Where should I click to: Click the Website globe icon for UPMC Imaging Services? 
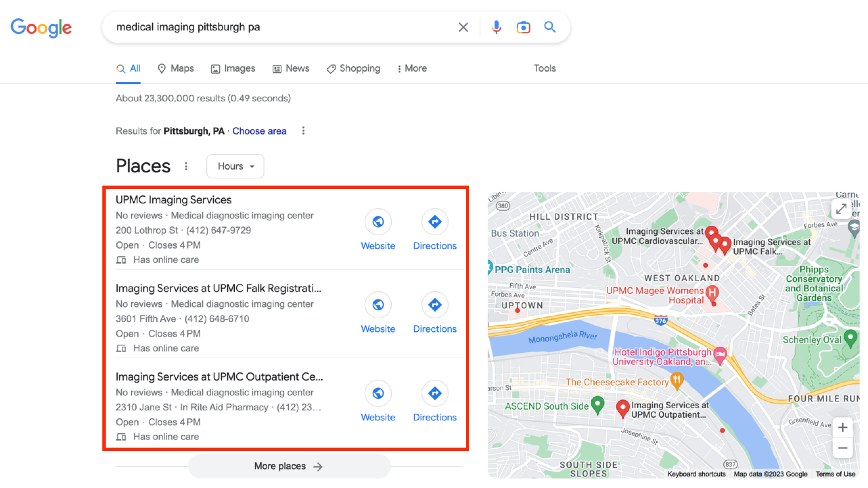click(378, 222)
